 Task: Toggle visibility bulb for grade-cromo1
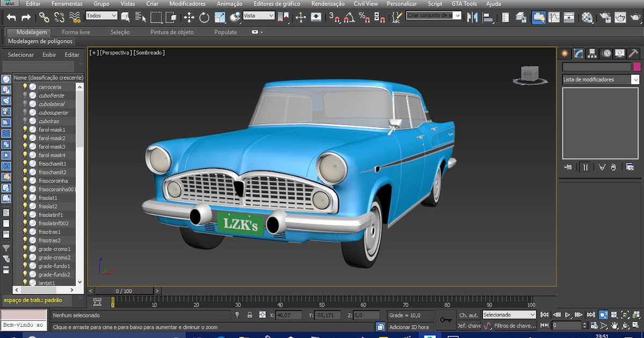click(25, 249)
